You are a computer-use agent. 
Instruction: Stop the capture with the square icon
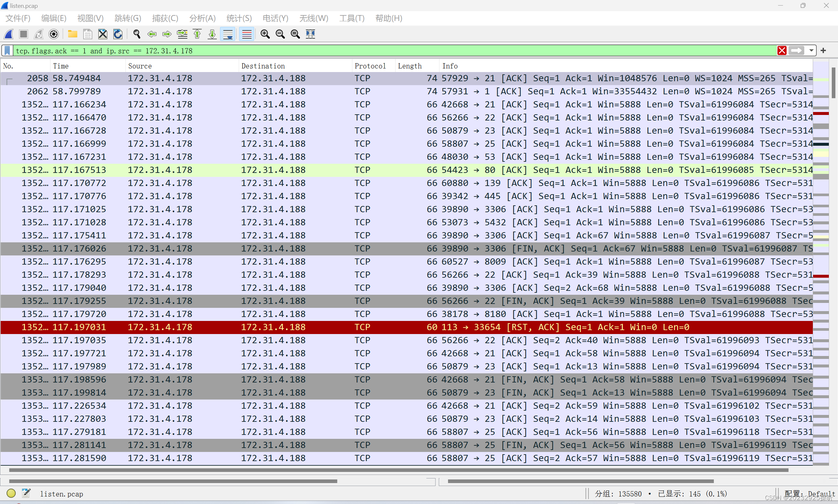[x=24, y=34]
